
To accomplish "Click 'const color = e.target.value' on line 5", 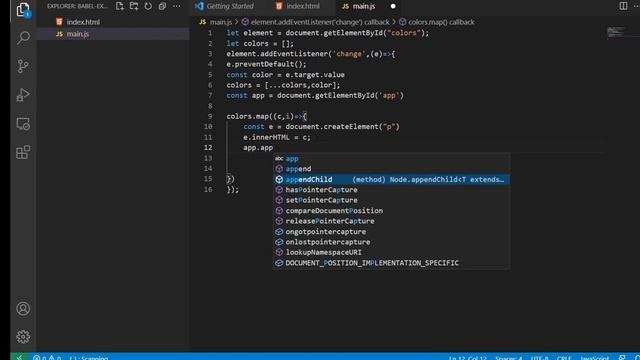I will point(285,75).
